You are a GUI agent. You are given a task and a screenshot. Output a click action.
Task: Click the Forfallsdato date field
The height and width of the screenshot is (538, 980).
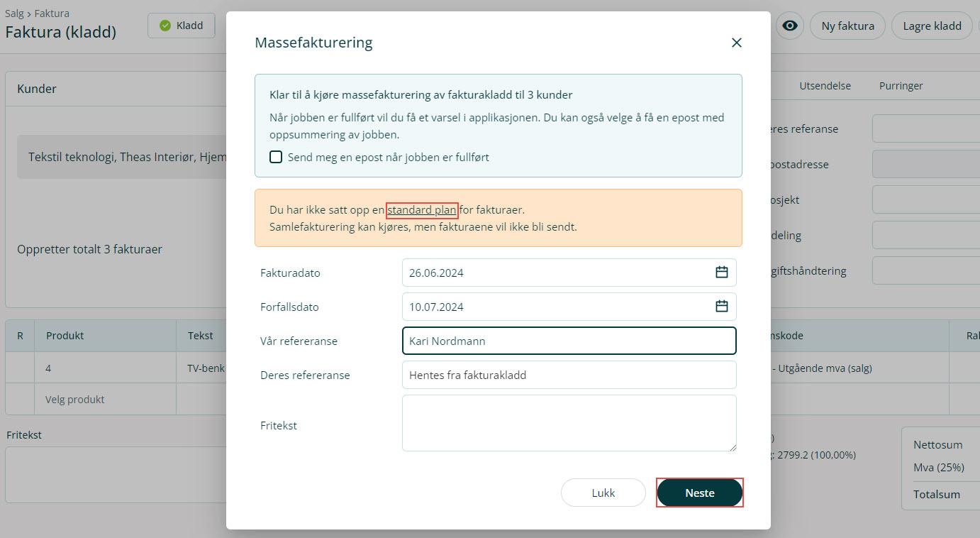tap(553, 307)
